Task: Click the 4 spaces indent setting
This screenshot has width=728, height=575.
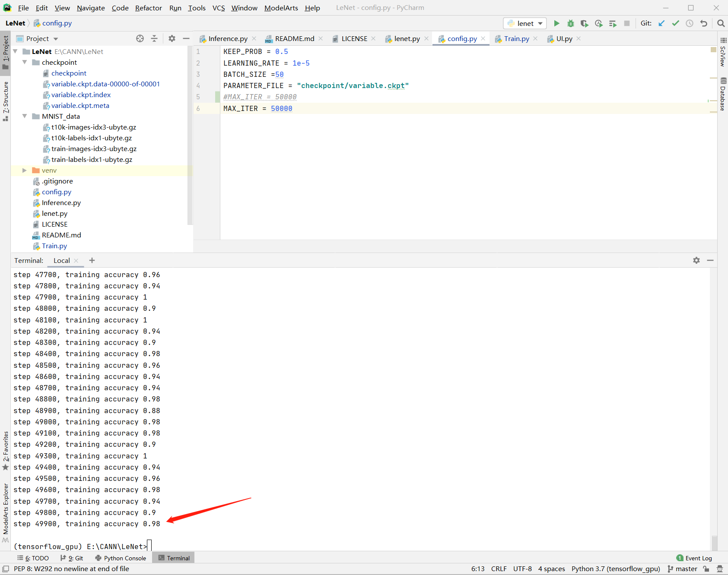Action: coord(552,569)
